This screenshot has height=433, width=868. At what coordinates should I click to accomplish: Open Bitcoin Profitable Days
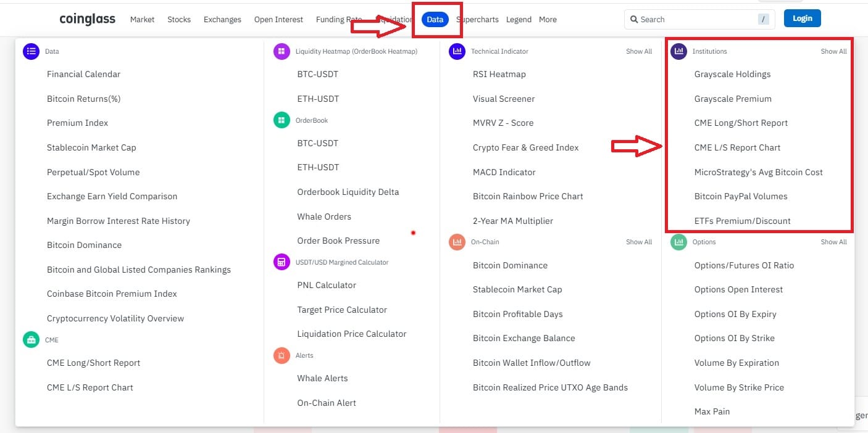coord(518,314)
